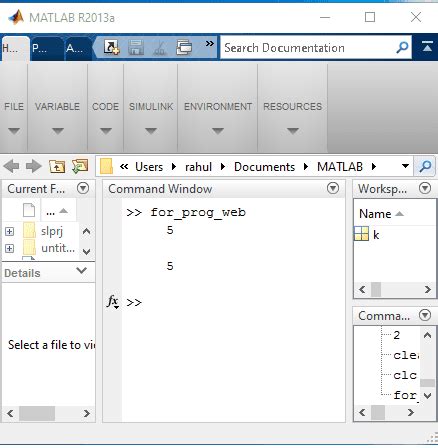Expand subfolders after Users in path

174,166
